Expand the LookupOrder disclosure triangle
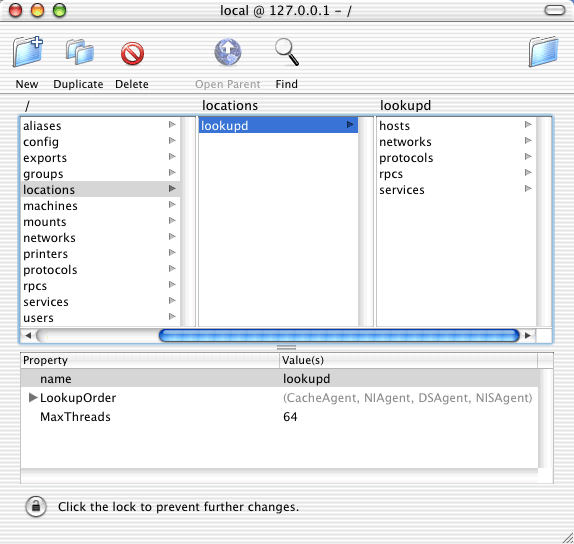This screenshot has width=574, height=544. [x=33, y=397]
